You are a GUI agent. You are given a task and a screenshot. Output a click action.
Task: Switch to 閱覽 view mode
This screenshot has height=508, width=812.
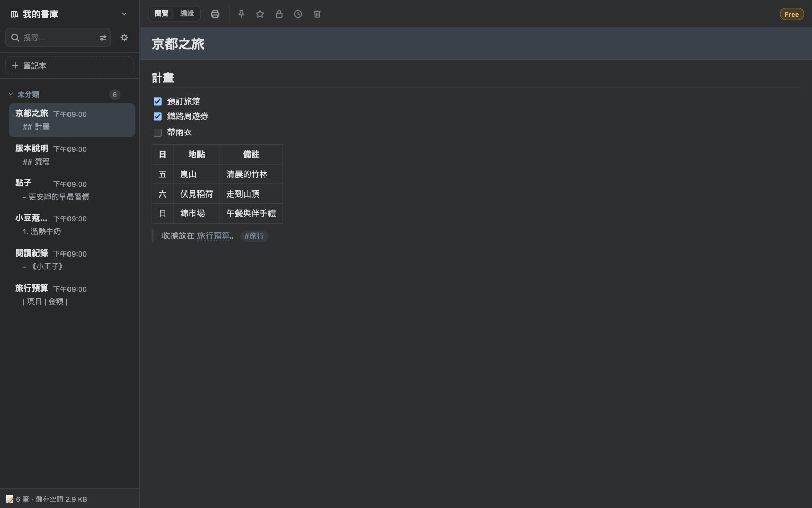162,14
